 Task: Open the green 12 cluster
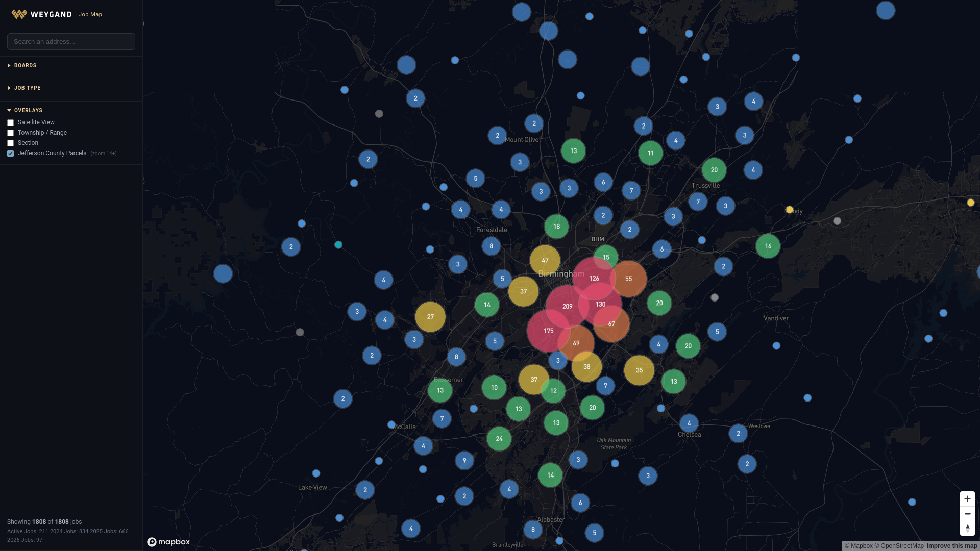(553, 391)
